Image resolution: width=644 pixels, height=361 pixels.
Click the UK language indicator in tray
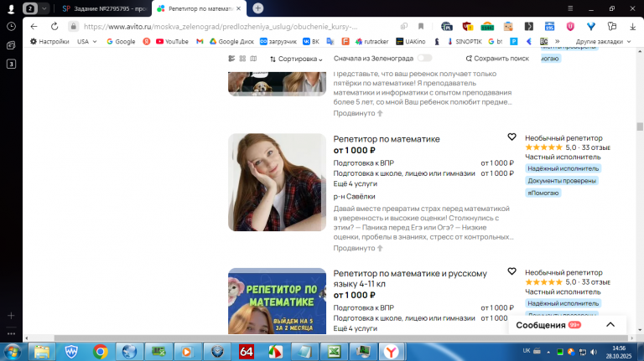pos(526,351)
